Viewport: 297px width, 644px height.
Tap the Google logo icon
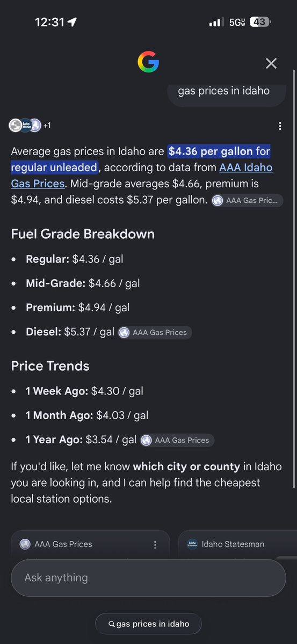point(148,63)
